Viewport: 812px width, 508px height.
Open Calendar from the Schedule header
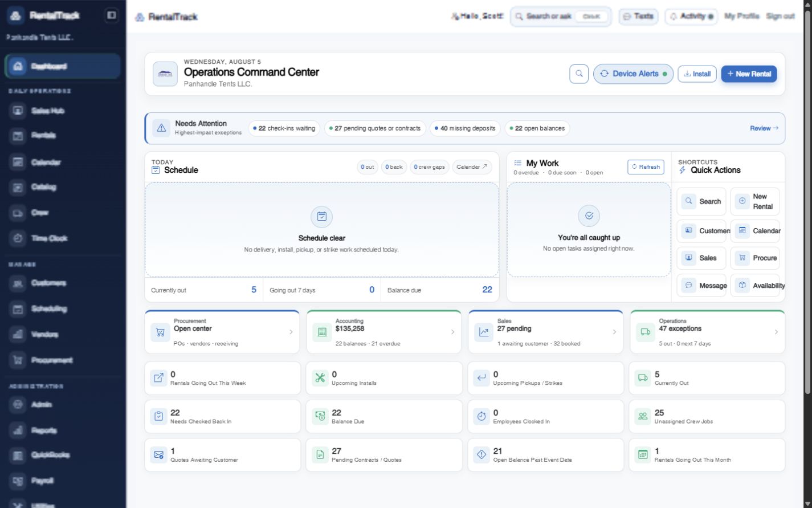[472, 167]
